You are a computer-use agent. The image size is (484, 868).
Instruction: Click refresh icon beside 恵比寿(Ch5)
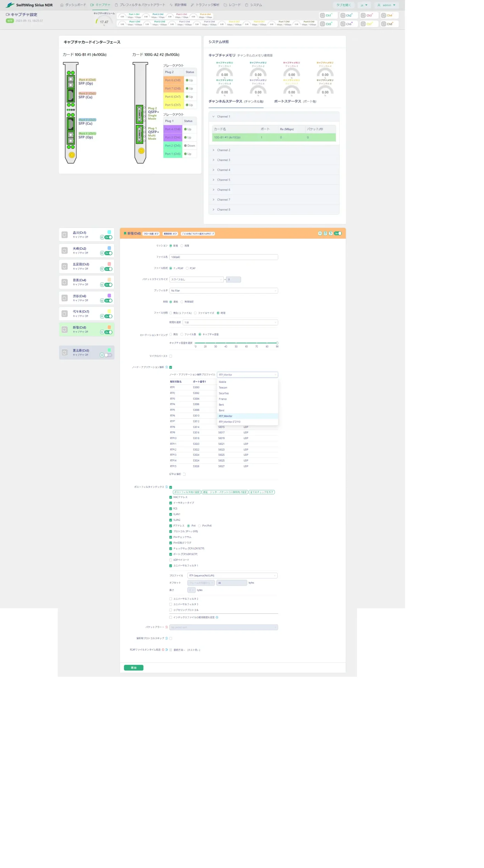64,353
